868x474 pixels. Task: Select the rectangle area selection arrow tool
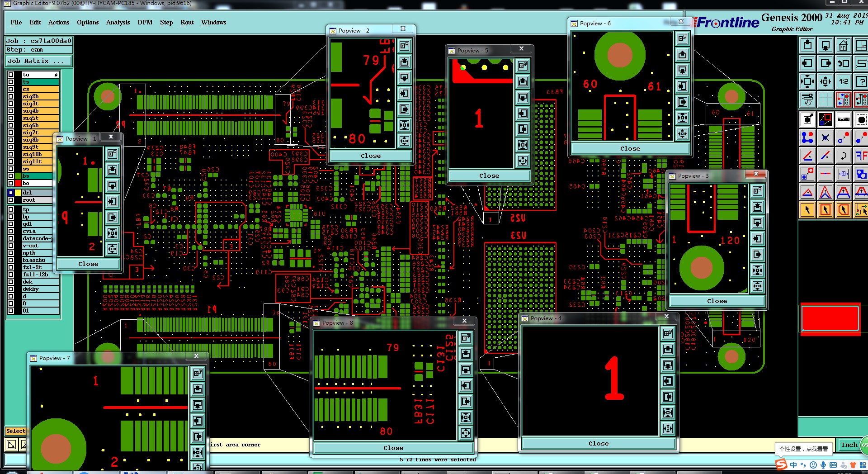(x=826, y=210)
